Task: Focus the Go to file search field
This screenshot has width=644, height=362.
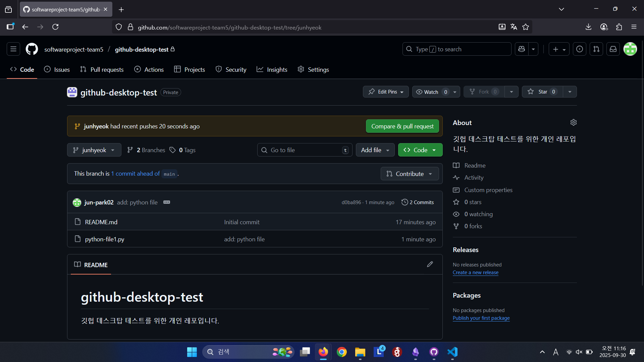Action: pyautogui.click(x=305, y=150)
